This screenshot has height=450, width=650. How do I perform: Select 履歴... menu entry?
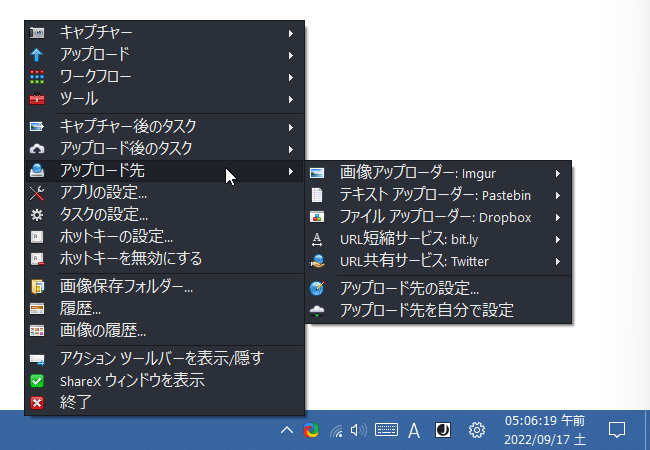click(x=165, y=309)
